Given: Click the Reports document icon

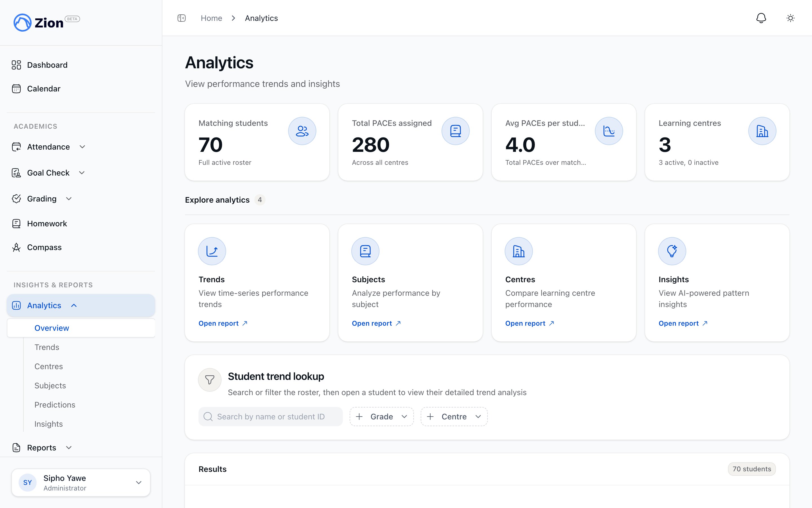Looking at the screenshot, I should [16, 448].
